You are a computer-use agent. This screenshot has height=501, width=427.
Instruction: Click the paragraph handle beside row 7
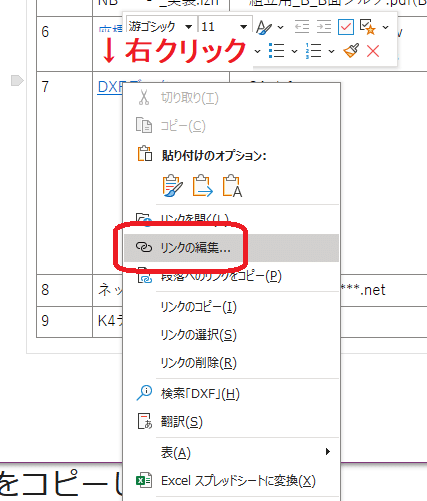(17, 81)
